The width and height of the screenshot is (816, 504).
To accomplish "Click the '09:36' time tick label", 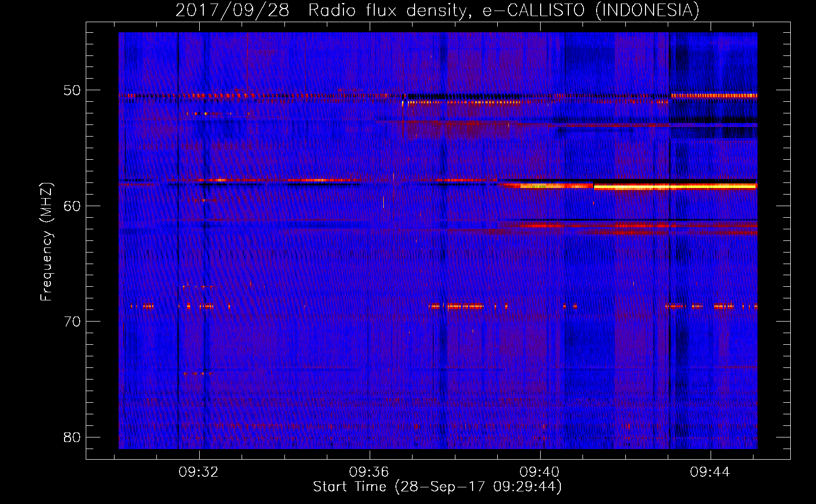I will pos(369,472).
